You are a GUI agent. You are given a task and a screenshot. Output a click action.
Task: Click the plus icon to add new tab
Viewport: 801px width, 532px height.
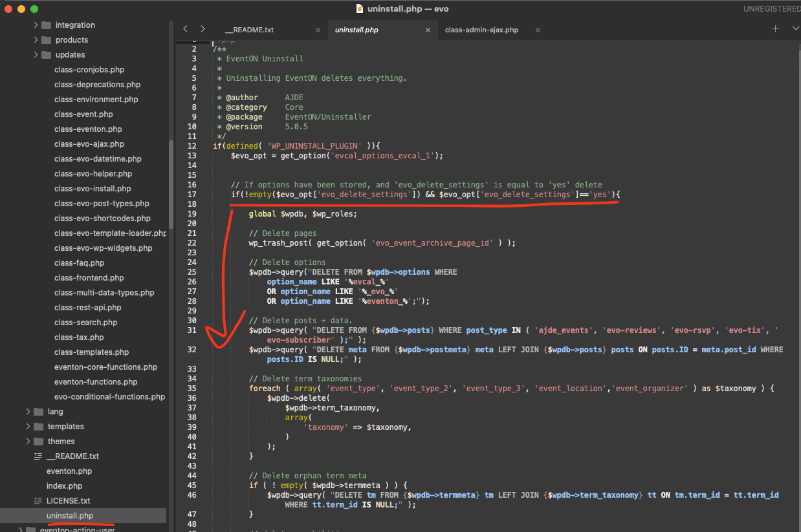[x=775, y=29]
